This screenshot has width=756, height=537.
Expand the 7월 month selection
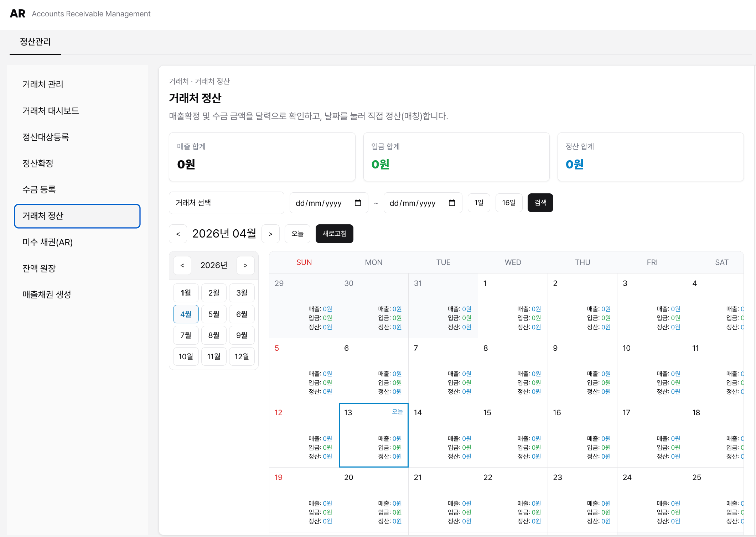[x=186, y=335]
